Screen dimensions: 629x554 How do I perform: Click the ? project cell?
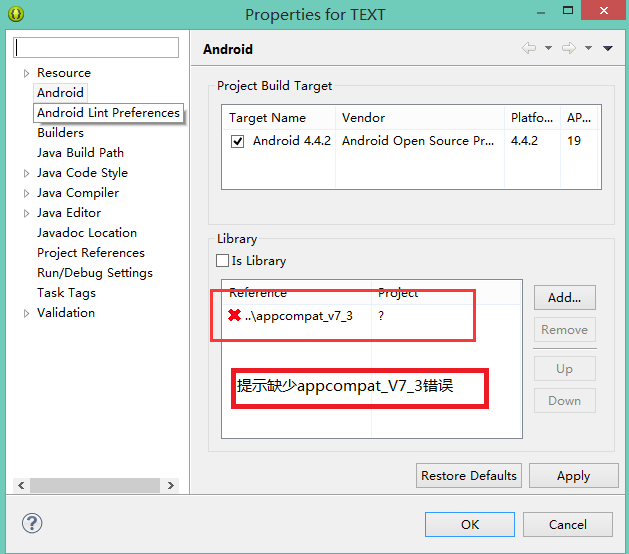pyautogui.click(x=381, y=316)
